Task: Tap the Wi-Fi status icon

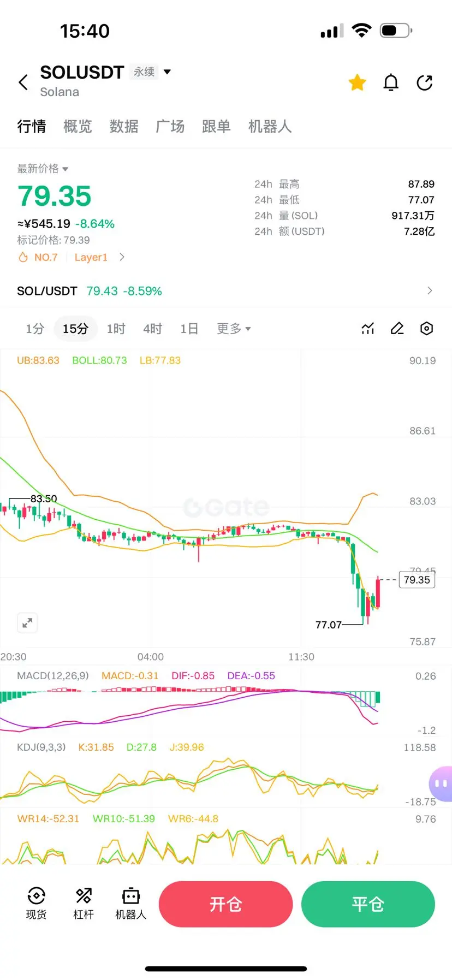Action: point(361,31)
